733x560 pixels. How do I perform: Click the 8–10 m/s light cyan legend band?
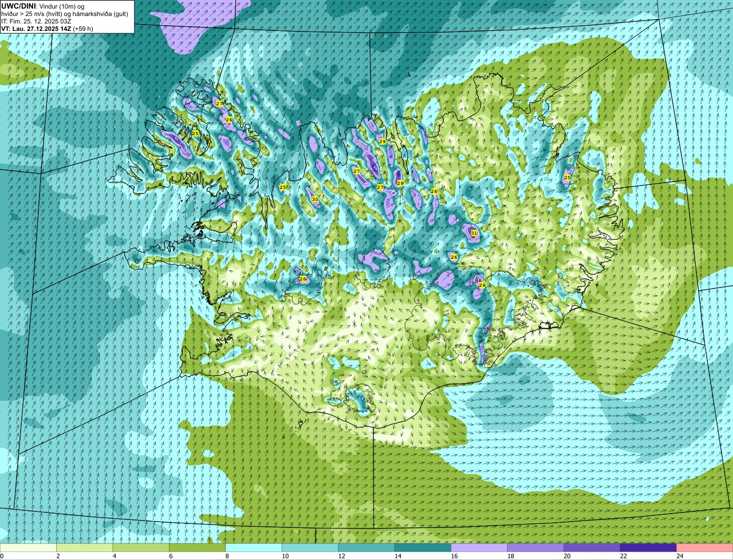254,547
